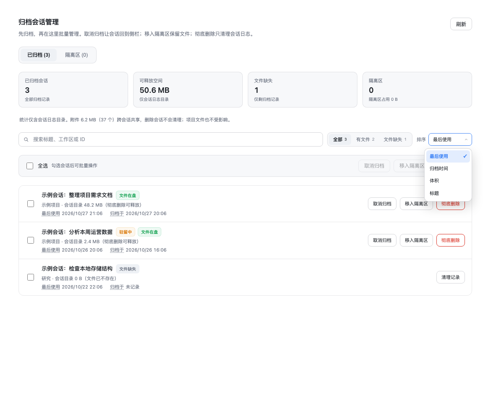The width and height of the screenshot is (504, 420).
Task: Click title 示例会话：分析本周运营数据
Action: tap(77, 232)
